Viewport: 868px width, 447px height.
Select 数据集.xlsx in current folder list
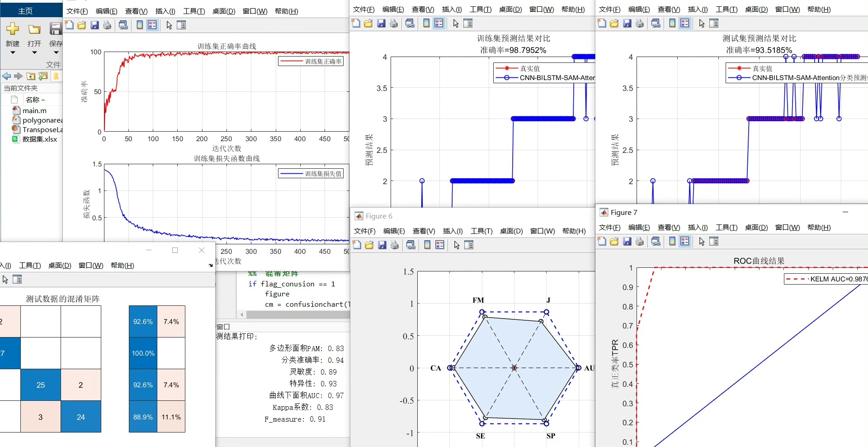(x=39, y=139)
